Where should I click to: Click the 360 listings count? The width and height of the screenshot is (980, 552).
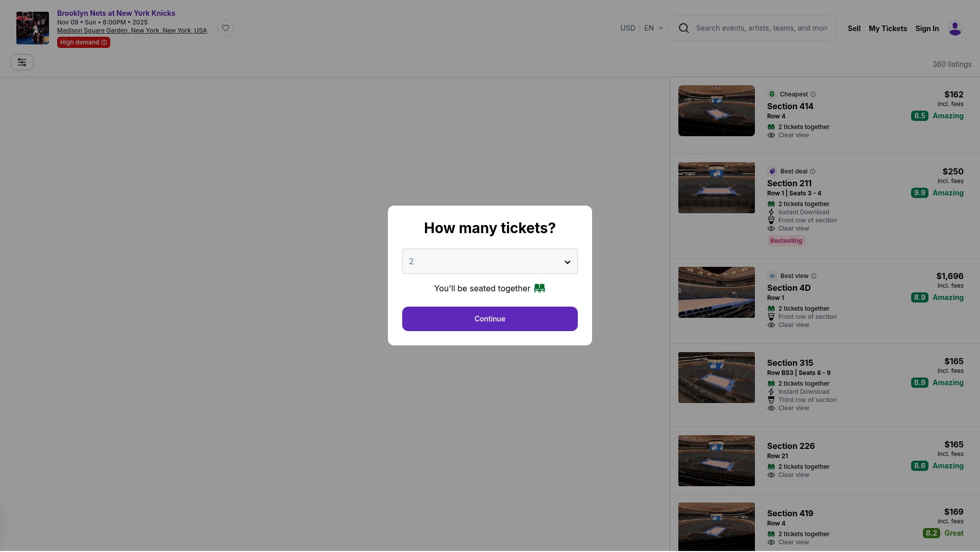point(952,64)
